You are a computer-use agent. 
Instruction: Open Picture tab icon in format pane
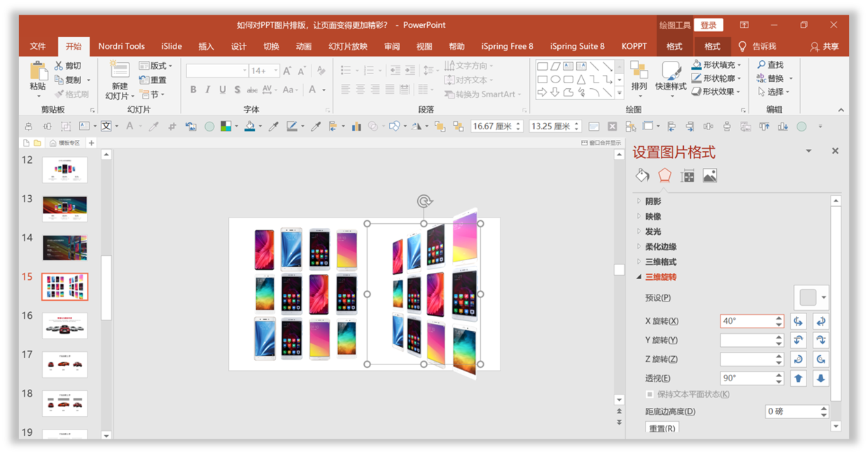(710, 176)
